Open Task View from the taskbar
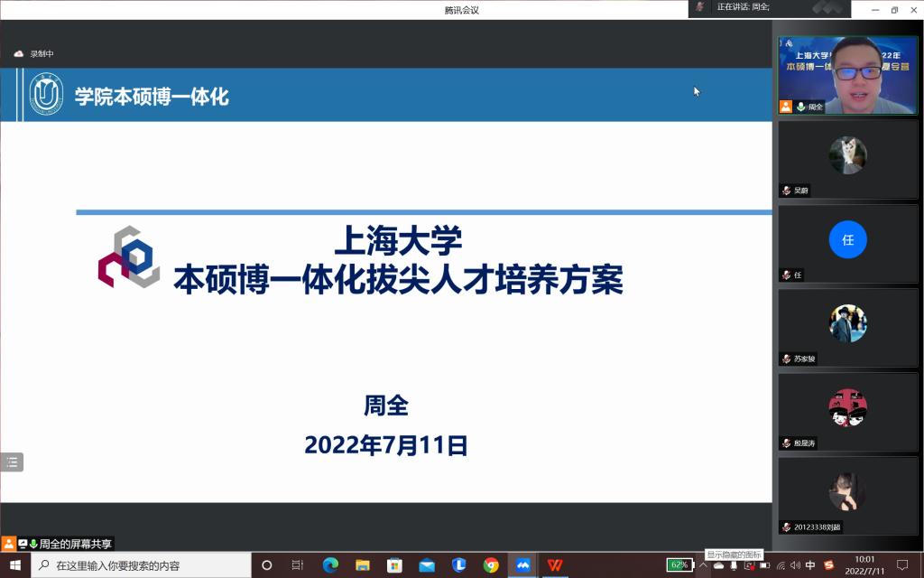This screenshot has height=578, width=924. (298, 565)
